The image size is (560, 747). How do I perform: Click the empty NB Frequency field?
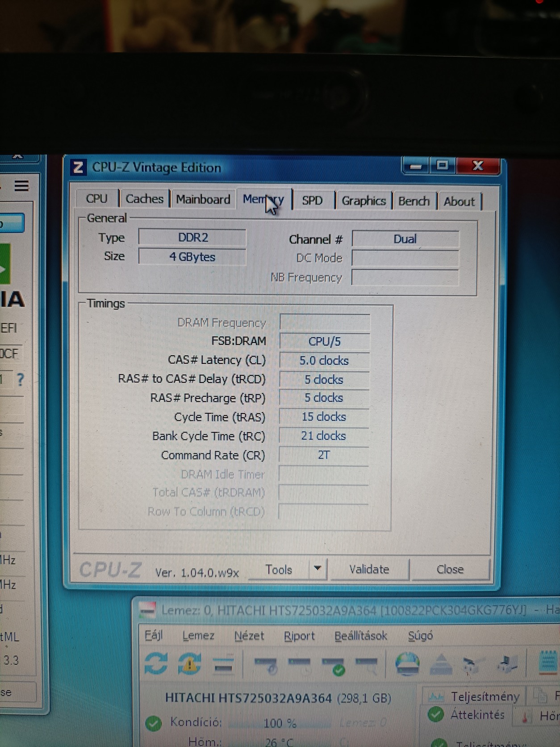405,277
